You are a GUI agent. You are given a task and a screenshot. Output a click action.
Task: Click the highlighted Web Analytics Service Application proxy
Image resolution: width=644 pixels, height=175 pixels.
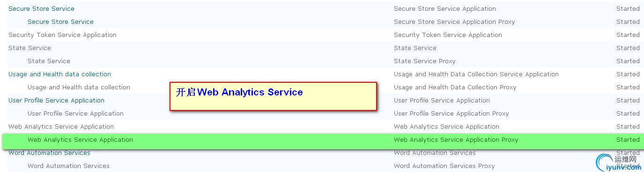point(80,139)
